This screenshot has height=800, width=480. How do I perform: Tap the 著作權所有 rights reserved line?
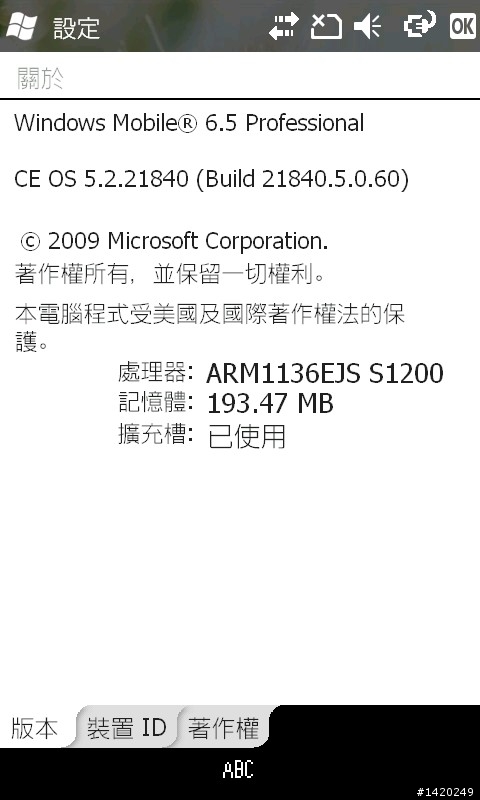point(170,275)
